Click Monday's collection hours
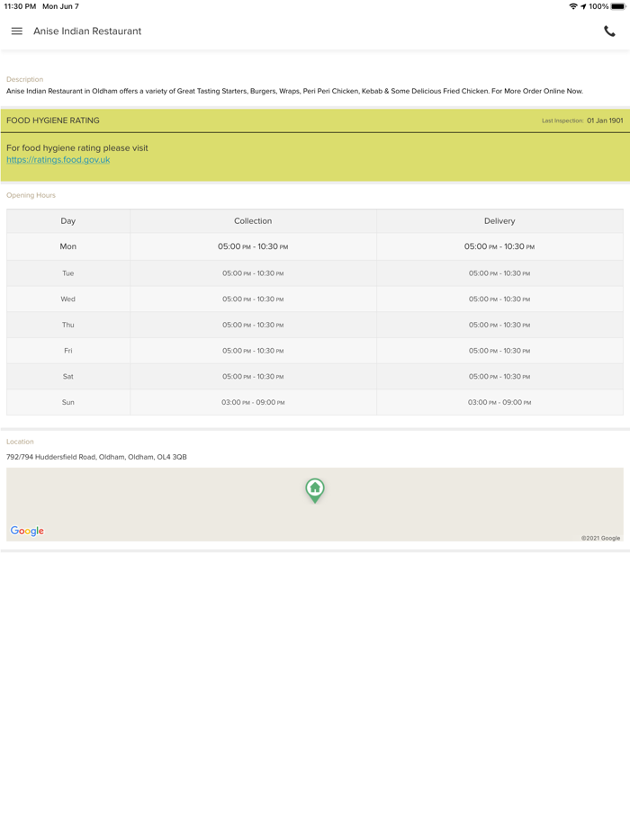 (253, 246)
